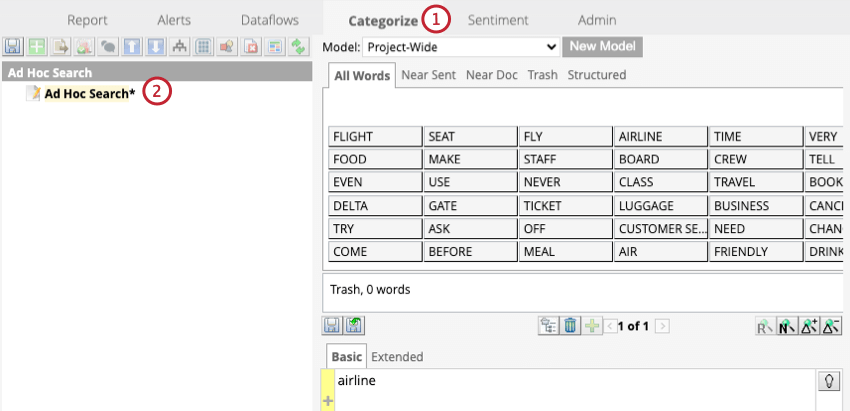Open the Model dropdown showing Project-Wide
The height and width of the screenshot is (411, 850).
point(460,47)
